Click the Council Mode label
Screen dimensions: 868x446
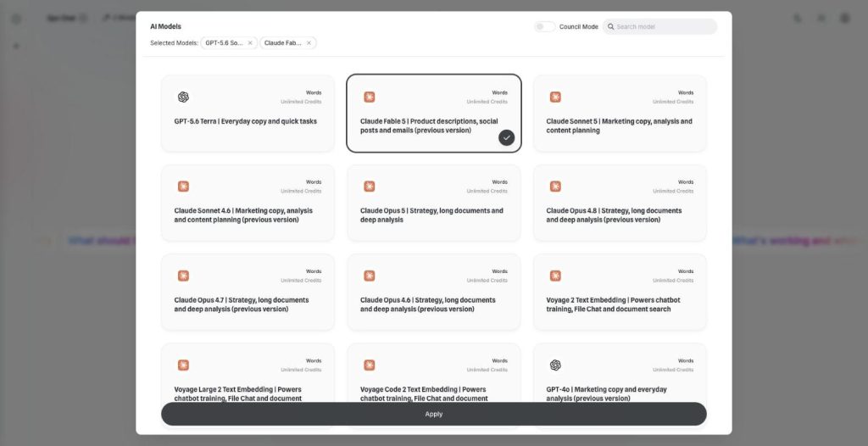click(578, 26)
